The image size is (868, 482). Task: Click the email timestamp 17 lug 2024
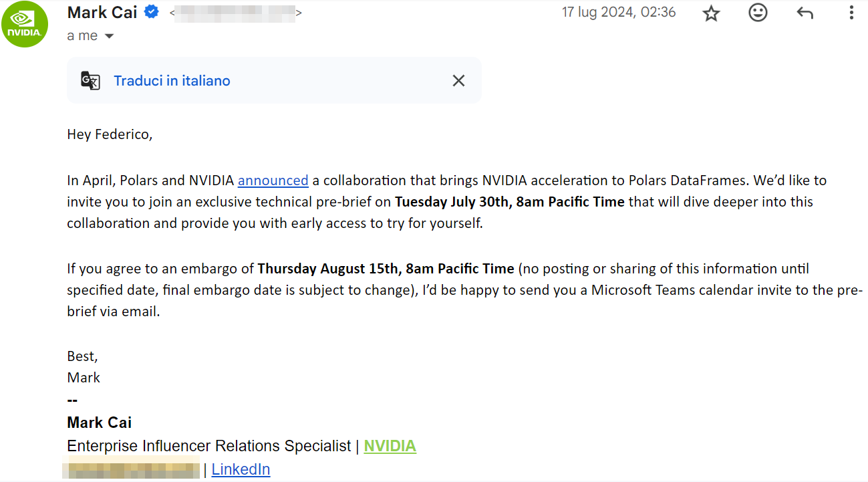[618, 13]
